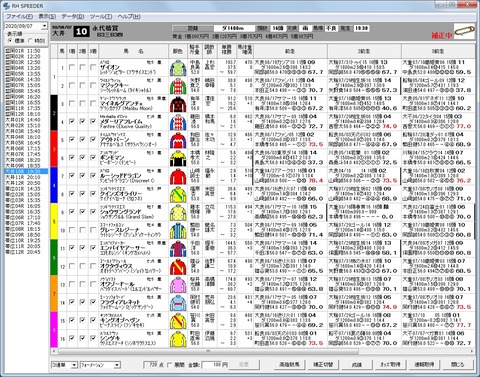
Task: Click the pink silks icon for horse 13
Action: 178,284
